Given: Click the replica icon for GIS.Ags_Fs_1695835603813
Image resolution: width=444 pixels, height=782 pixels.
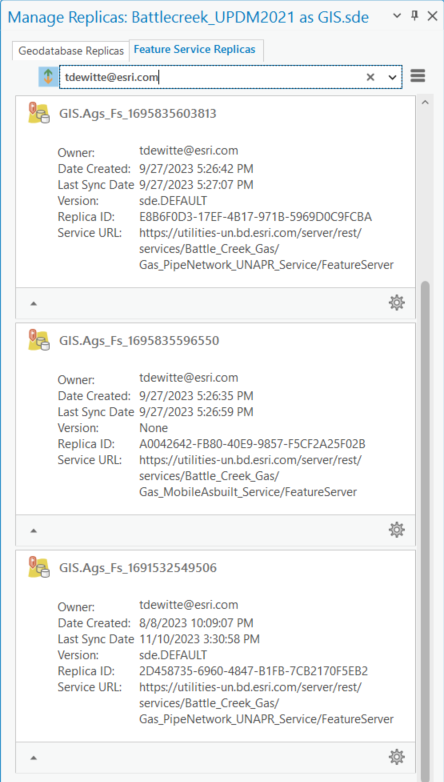Looking at the screenshot, I should (x=39, y=113).
